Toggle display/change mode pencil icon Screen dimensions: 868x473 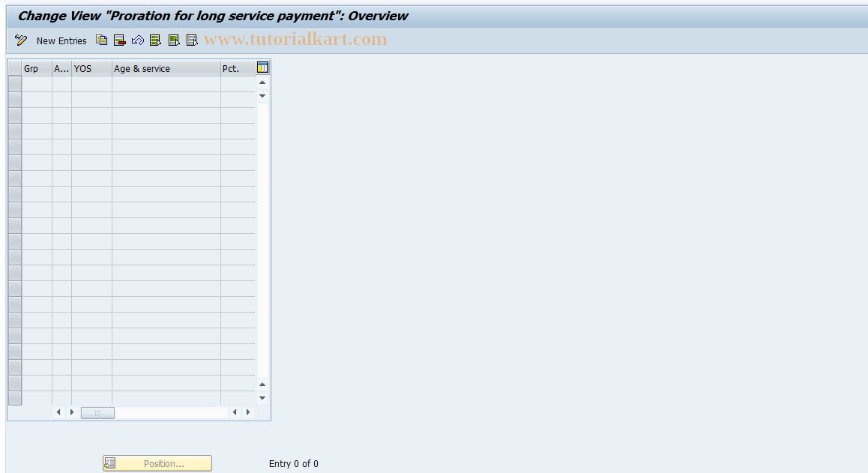click(21, 40)
